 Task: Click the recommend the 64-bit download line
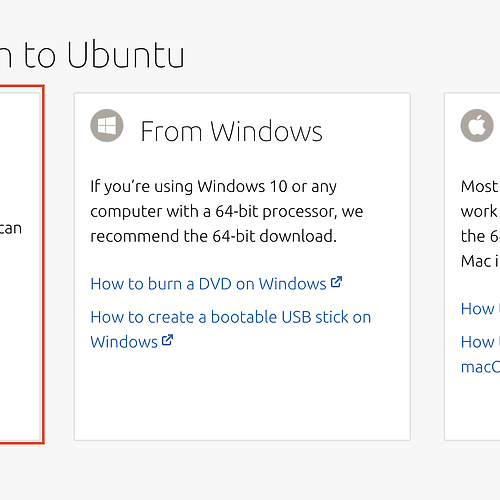pos(213,236)
